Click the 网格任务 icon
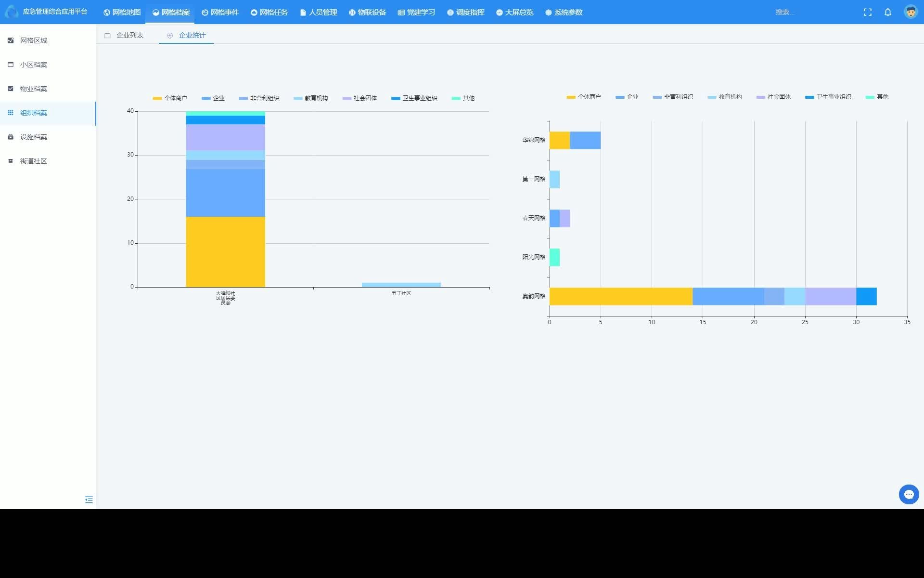 pyautogui.click(x=257, y=12)
